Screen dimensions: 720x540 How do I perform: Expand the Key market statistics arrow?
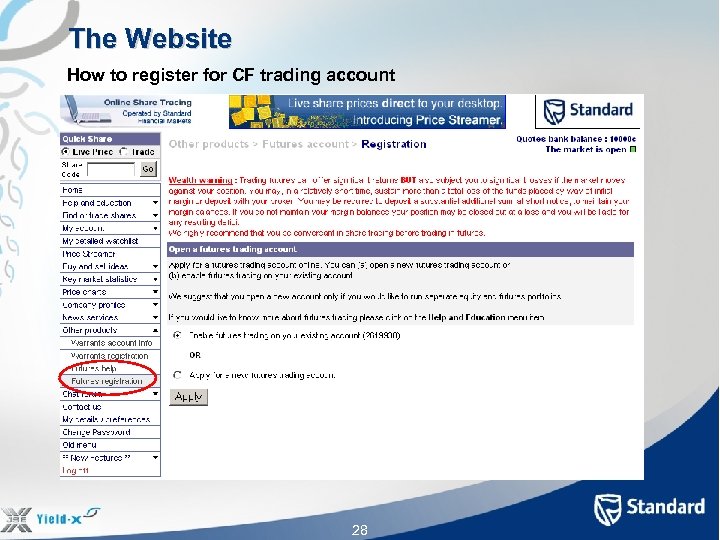tap(155, 279)
